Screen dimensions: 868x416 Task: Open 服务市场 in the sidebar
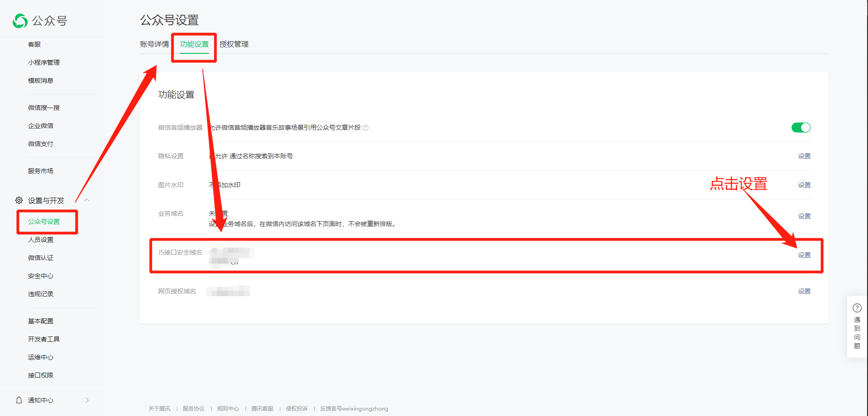(41, 171)
